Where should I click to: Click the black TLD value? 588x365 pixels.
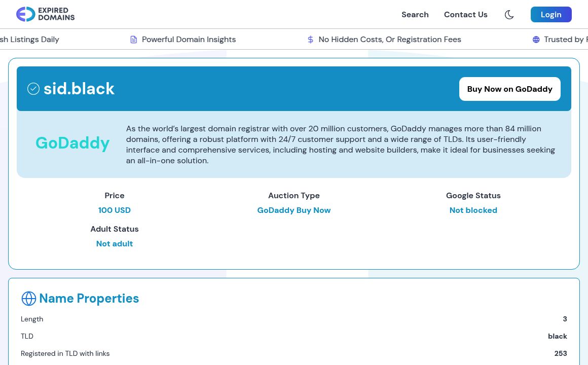click(558, 336)
